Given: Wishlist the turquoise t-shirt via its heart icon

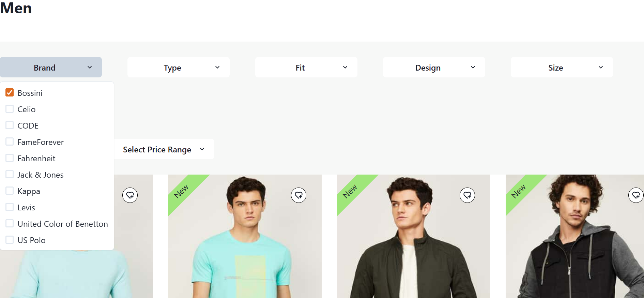Looking at the screenshot, I should 298,195.
